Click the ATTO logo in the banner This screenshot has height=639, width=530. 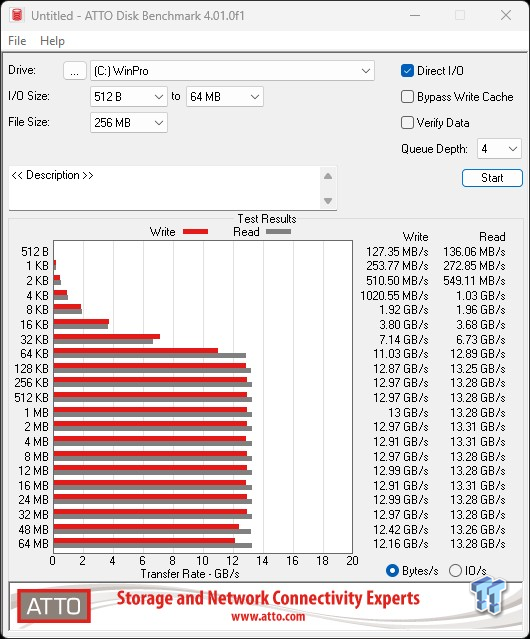[x=54, y=606]
